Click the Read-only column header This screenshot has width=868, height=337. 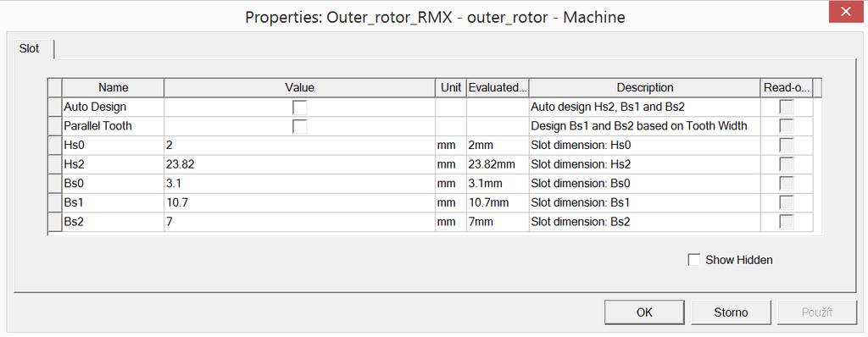787,87
